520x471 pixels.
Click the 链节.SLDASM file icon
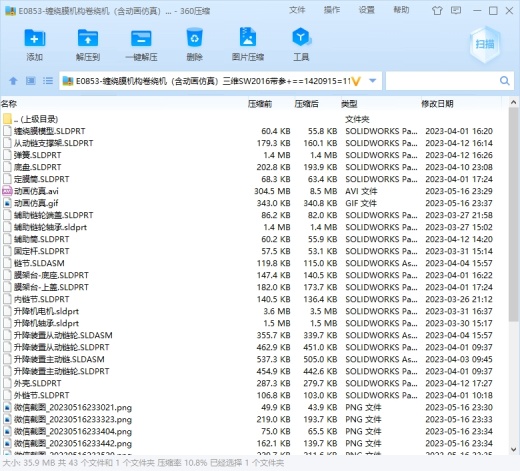(7, 263)
